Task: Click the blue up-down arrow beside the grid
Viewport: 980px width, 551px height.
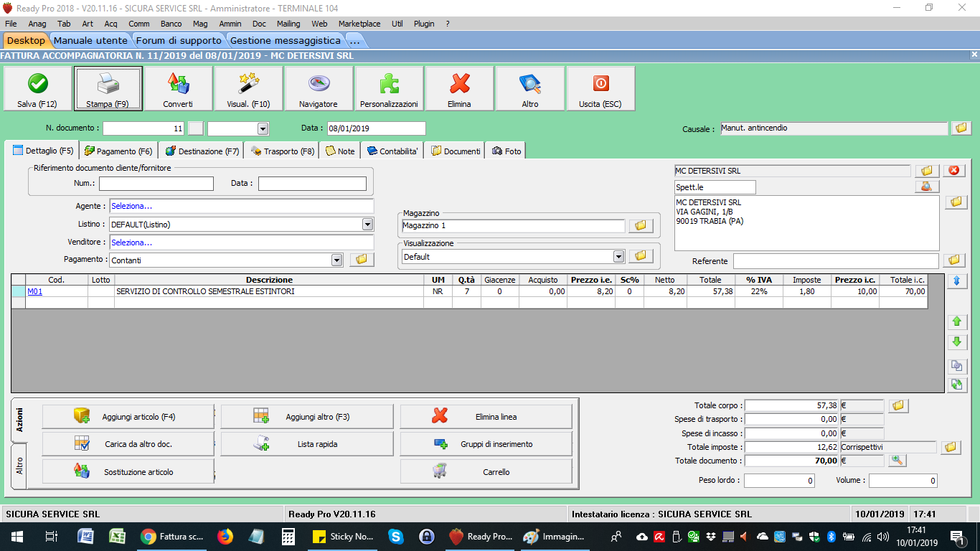Action: point(957,281)
